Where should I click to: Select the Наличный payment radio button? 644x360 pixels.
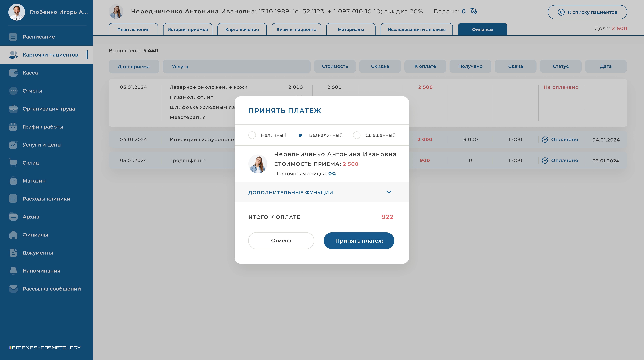(252, 135)
